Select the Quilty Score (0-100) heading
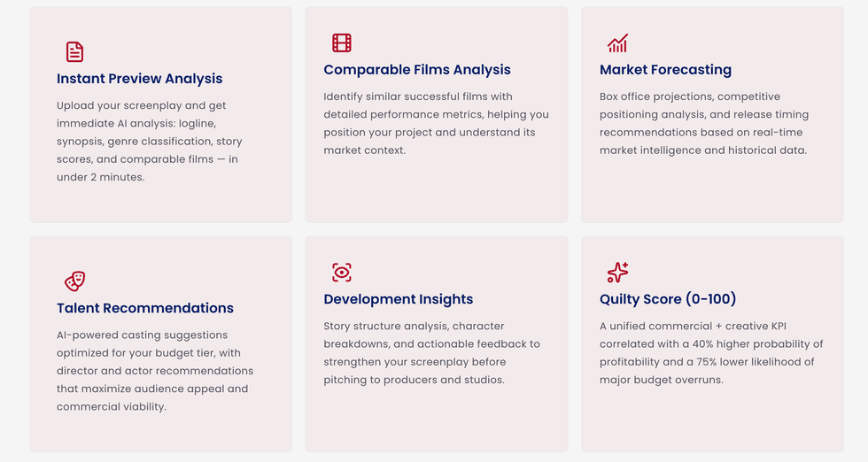868x462 pixels. click(668, 299)
